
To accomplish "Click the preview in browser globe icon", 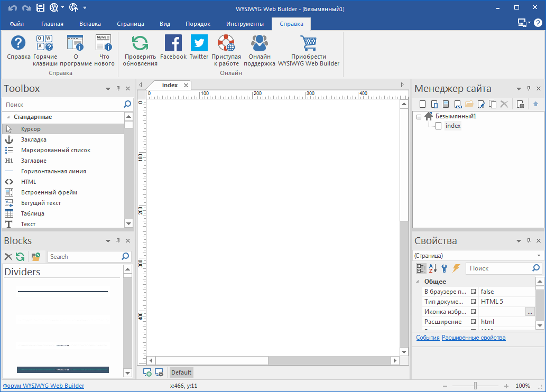I will point(54,7).
